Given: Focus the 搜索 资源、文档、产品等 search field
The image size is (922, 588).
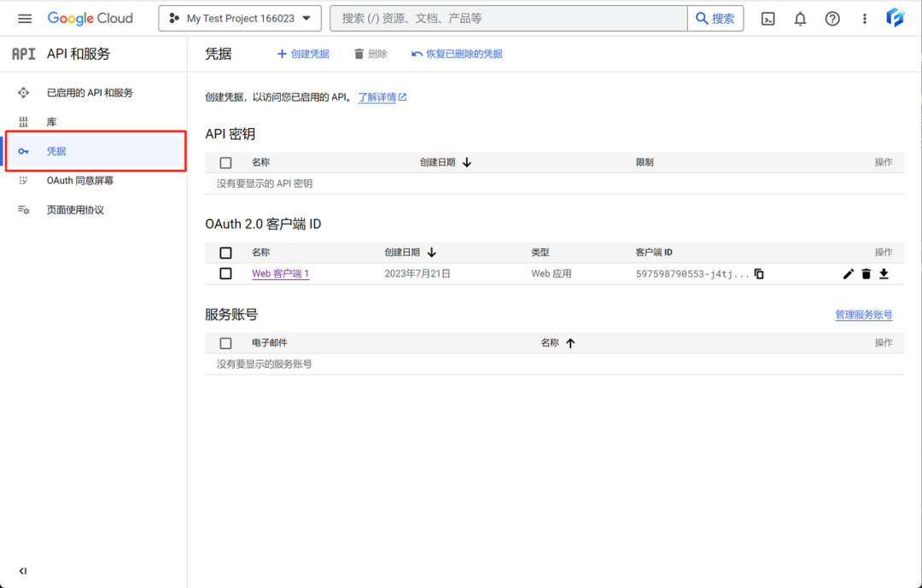Looking at the screenshot, I should [509, 19].
